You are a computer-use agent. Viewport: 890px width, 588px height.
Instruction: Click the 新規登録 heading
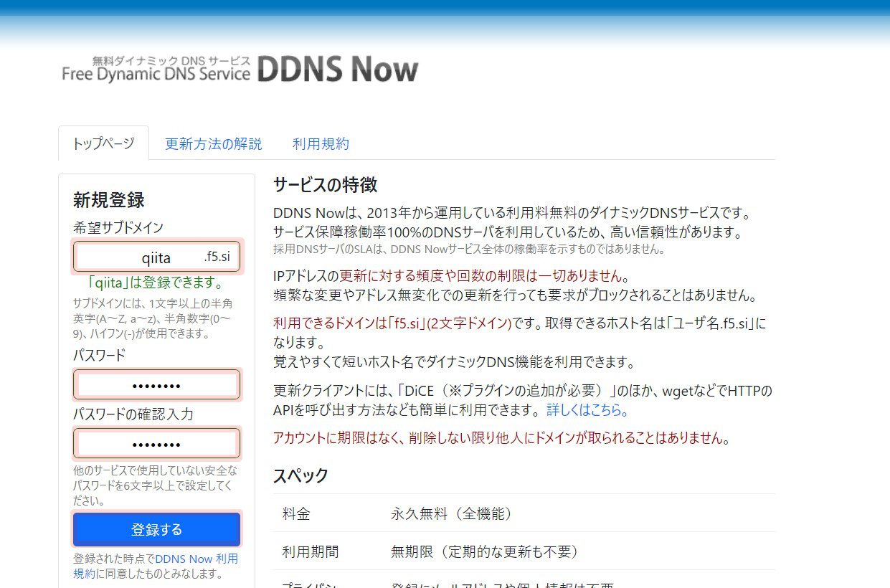pyautogui.click(x=109, y=200)
